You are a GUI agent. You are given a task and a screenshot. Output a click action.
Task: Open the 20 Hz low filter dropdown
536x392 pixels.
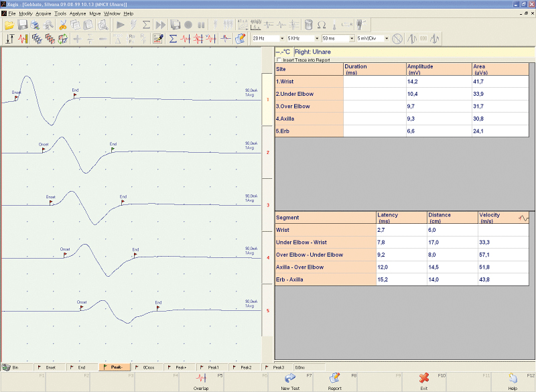pos(281,39)
